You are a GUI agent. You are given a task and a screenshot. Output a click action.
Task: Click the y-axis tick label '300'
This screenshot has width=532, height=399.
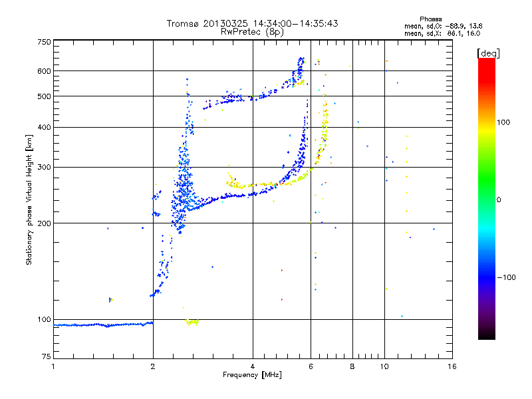click(x=44, y=168)
